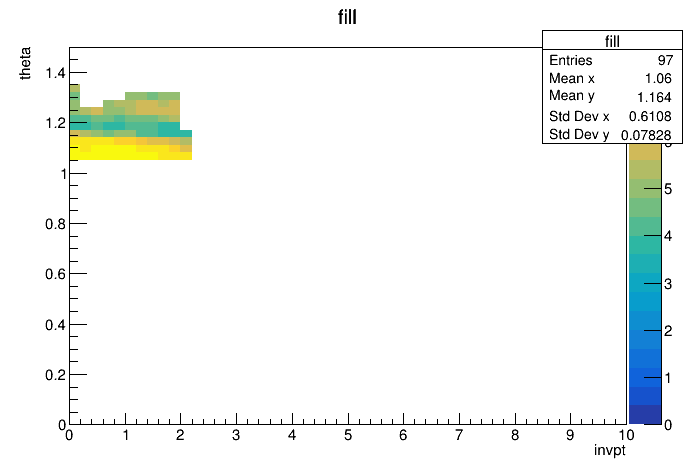
Task: Click the Std Dev y value 0.07828
Action: click(646, 135)
